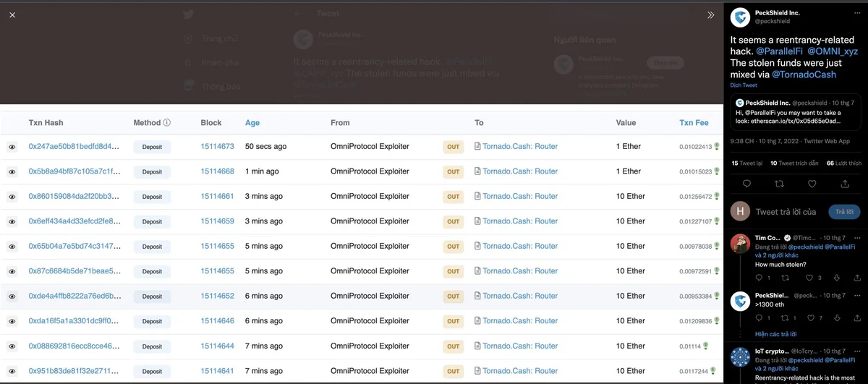The height and width of the screenshot is (384, 868).
Task: Click the info icon beside Method header
Action: click(167, 123)
